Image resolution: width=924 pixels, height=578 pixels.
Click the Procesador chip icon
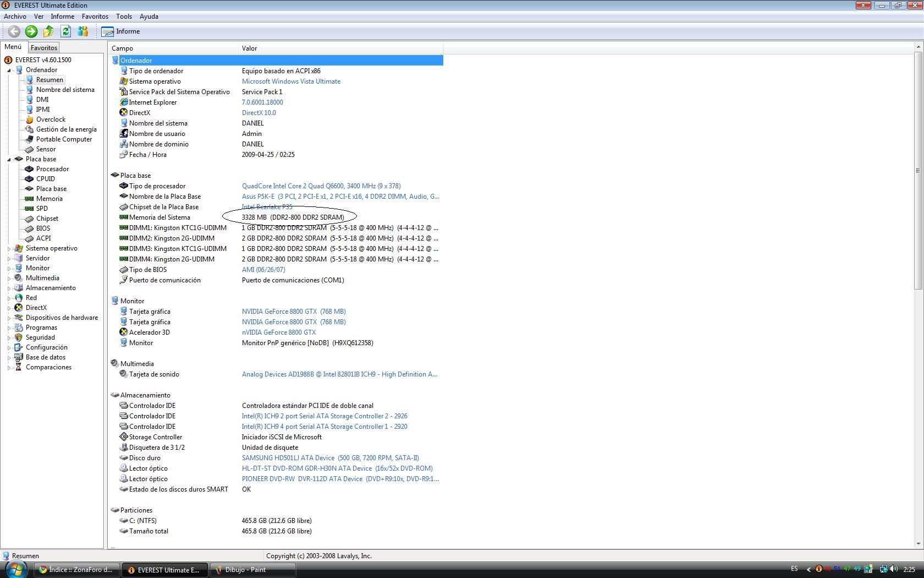[30, 169]
